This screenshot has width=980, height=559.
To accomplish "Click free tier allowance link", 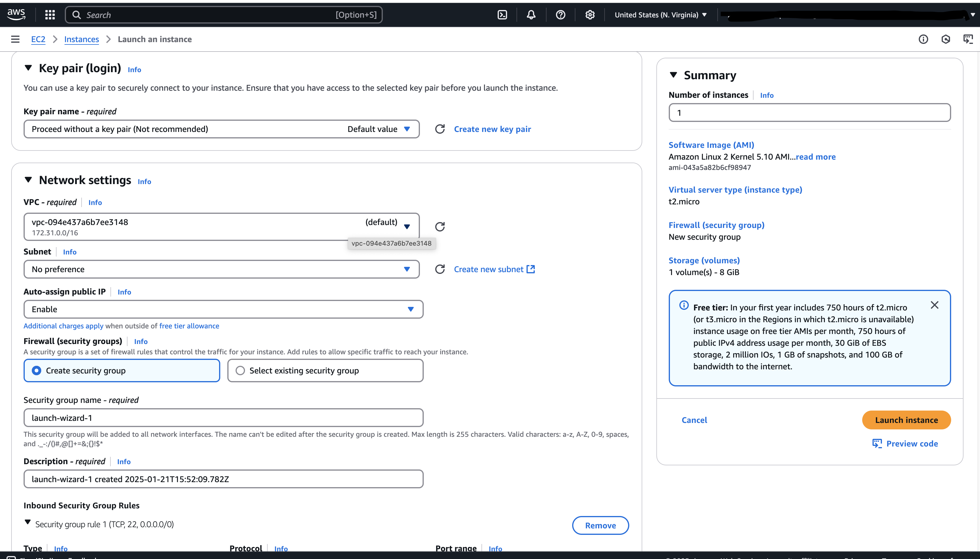I will pos(189,325).
